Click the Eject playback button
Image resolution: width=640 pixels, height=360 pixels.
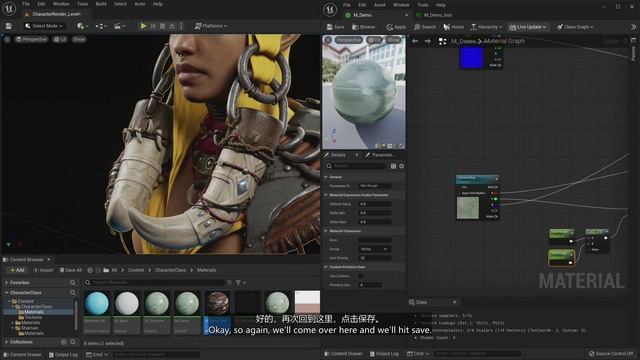point(172,26)
